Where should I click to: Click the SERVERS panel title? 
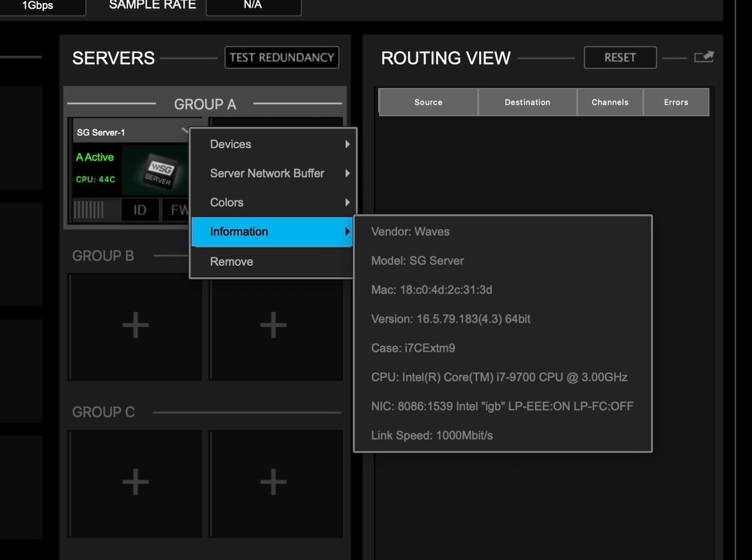coord(114,58)
